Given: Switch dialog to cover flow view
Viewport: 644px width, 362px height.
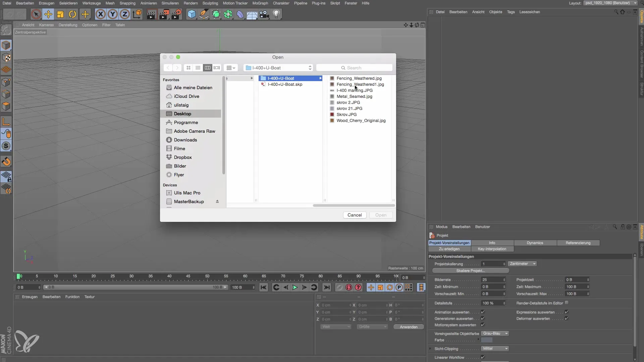Looking at the screenshot, I should click(x=217, y=68).
